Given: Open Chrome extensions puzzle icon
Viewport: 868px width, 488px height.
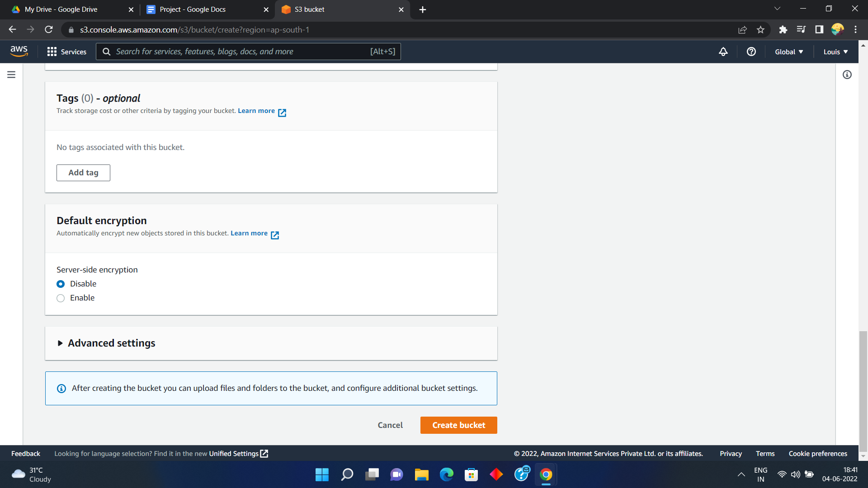Looking at the screenshot, I should 783,30.
